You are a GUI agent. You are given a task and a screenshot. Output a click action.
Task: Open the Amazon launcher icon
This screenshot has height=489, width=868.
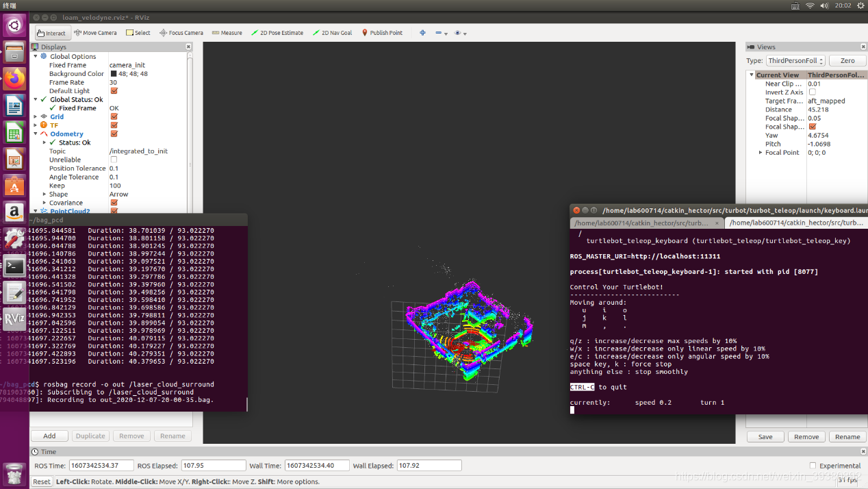14,212
